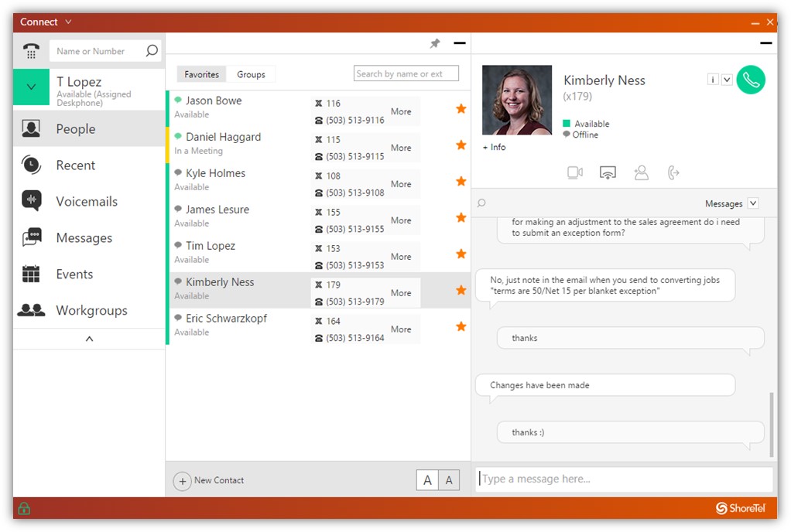The width and height of the screenshot is (791, 532).
Task: Click the green call button for Kimberly
Action: pos(750,79)
